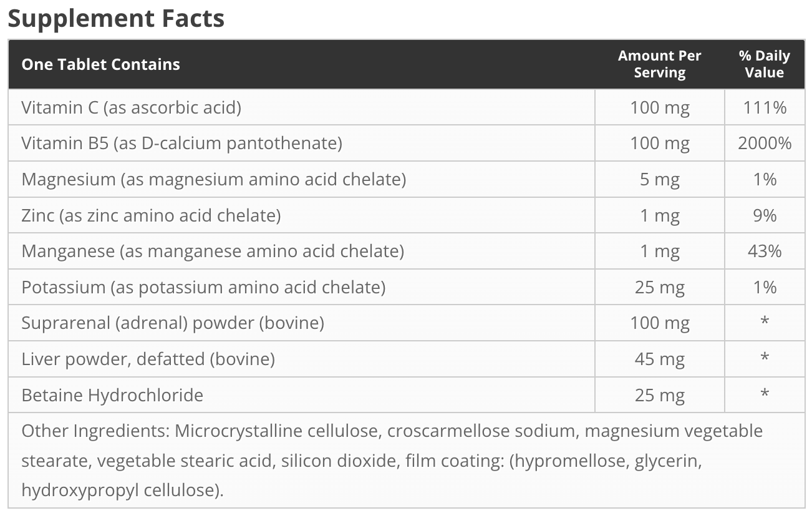Select the One Tablet Contains header

(x=100, y=64)
